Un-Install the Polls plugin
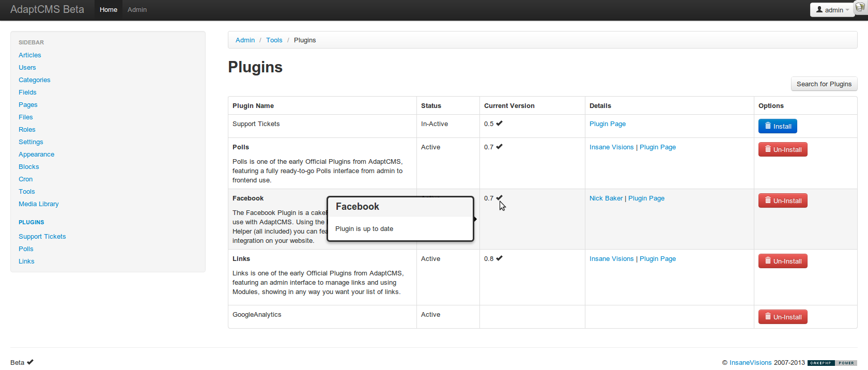Screen dimensions: 868x370 [x=783, y=150]
